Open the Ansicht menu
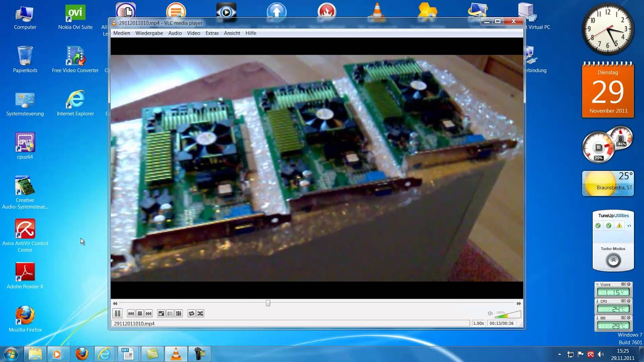 point(232,33)
